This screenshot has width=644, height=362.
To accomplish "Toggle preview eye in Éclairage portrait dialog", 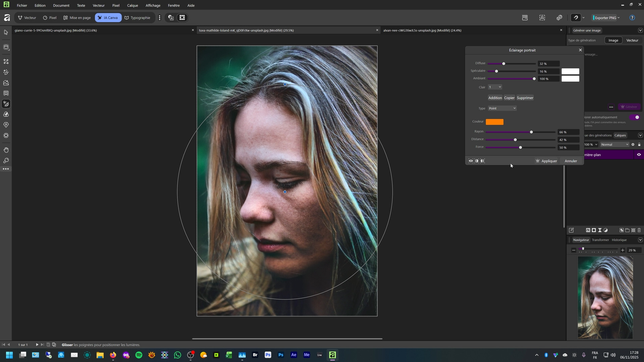I will click(x=471, y=161).
